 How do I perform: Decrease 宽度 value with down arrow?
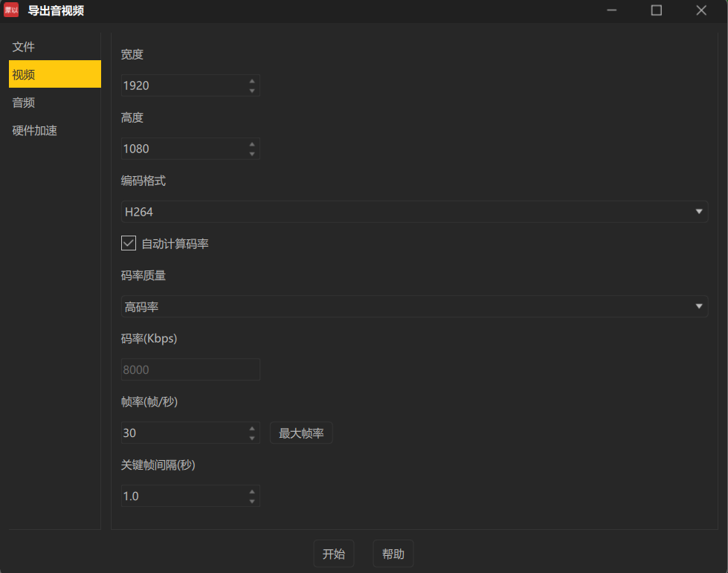pos(252,91)
